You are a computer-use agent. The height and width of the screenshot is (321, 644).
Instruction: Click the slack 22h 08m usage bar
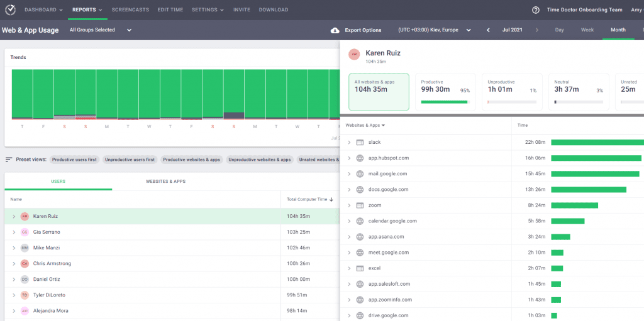click(597, 143)
